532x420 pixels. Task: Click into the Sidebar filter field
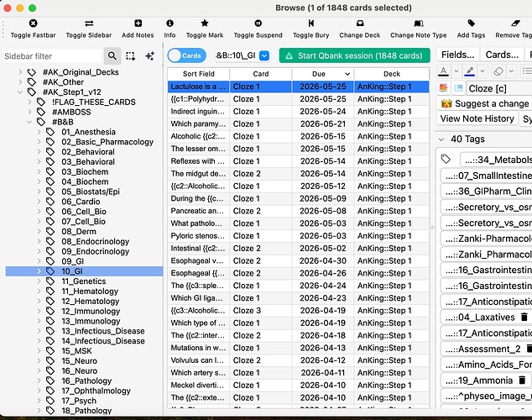coord(50,55)
